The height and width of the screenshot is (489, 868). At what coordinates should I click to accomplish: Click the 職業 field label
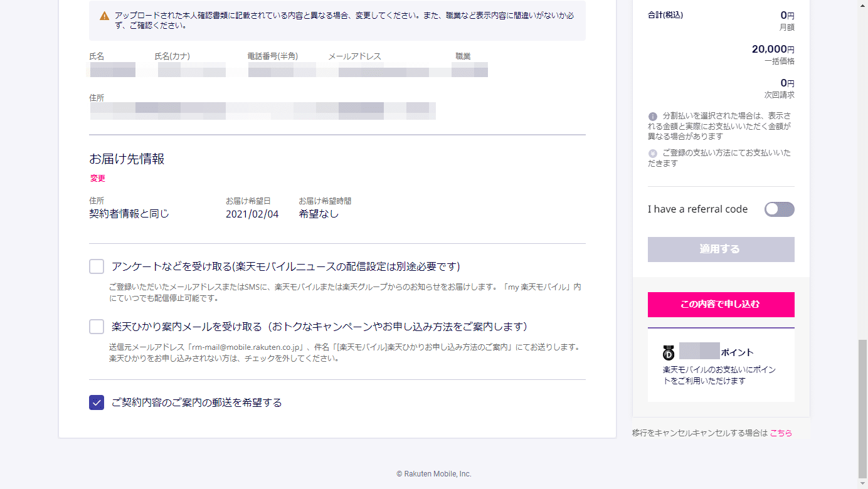pyautogui.click(x=463, y=56)
